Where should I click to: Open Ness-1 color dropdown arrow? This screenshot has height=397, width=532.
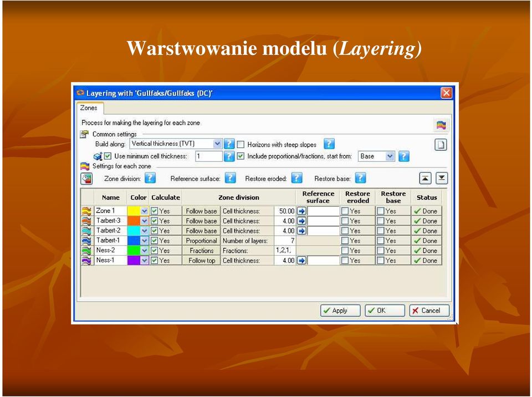pyautogui.click(x=144, y=261)
